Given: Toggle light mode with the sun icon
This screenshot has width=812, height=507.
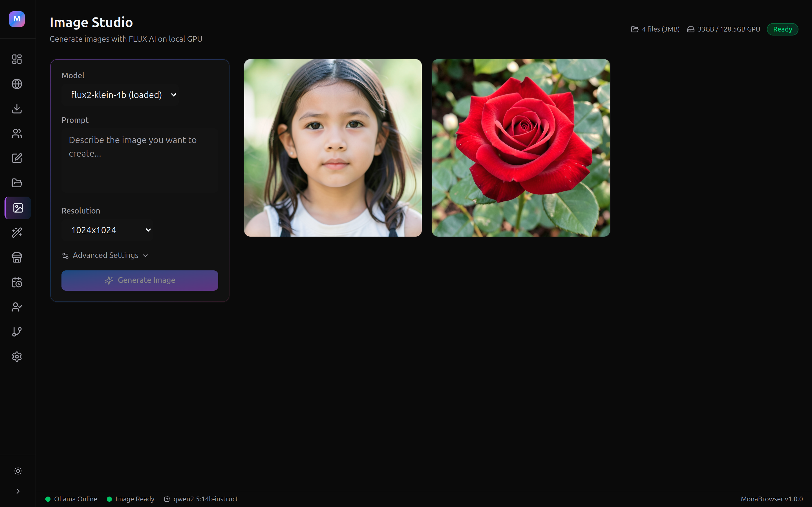Looking at the screenshot, I should click(17, 471).
